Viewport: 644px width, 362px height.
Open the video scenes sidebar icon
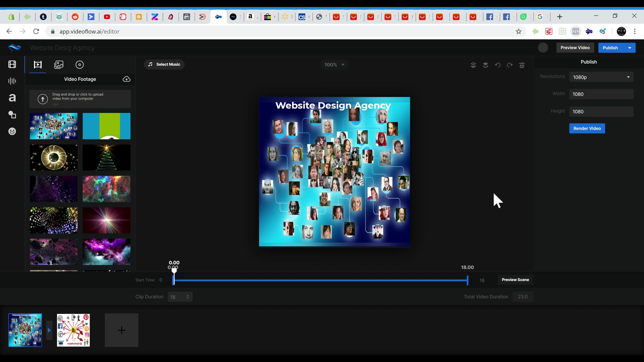coord(12,65)
